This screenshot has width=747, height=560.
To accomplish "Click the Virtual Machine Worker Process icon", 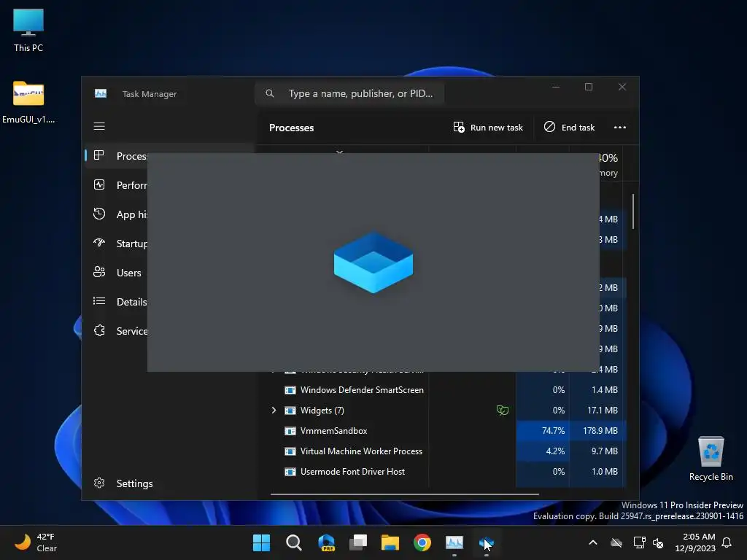I will click(290, 451).
